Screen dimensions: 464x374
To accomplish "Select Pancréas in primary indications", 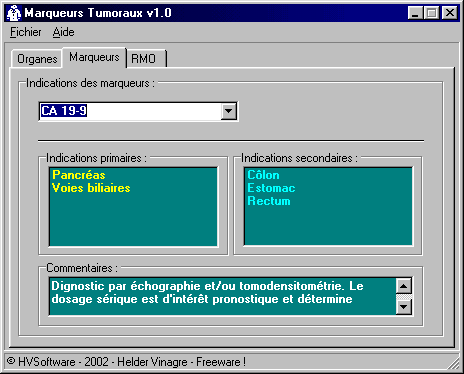I will pos(79,175).
